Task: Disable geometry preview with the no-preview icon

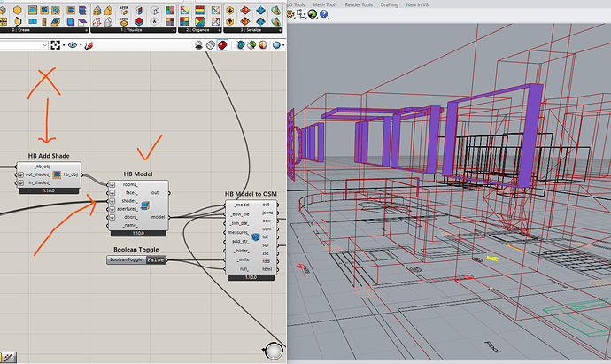Action: (198, 45)
